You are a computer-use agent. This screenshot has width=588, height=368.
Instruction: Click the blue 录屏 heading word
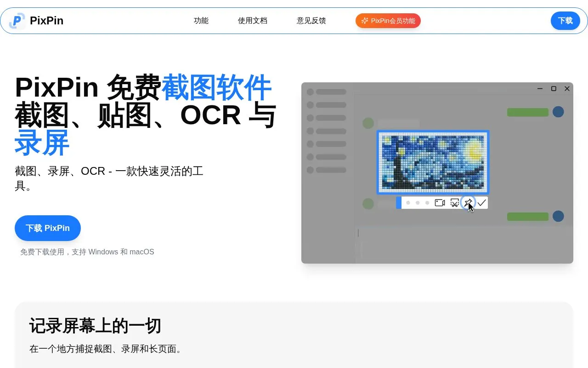[x=42, y=143]
